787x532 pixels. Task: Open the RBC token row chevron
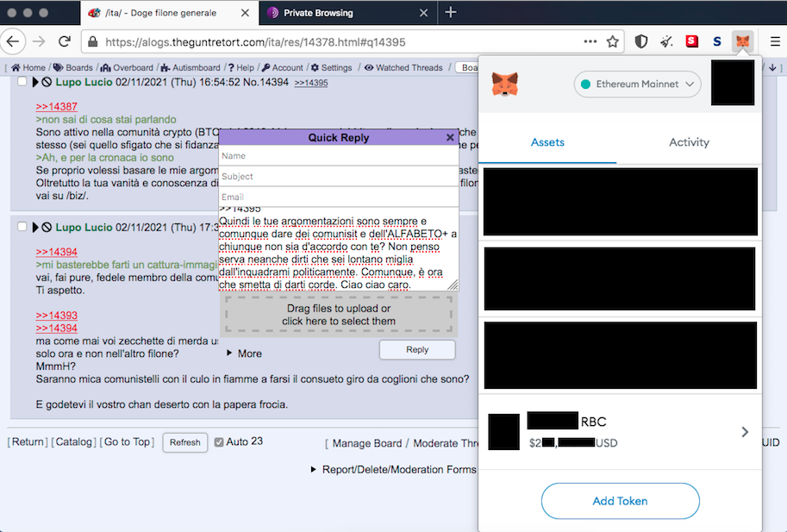pos(745,432)
